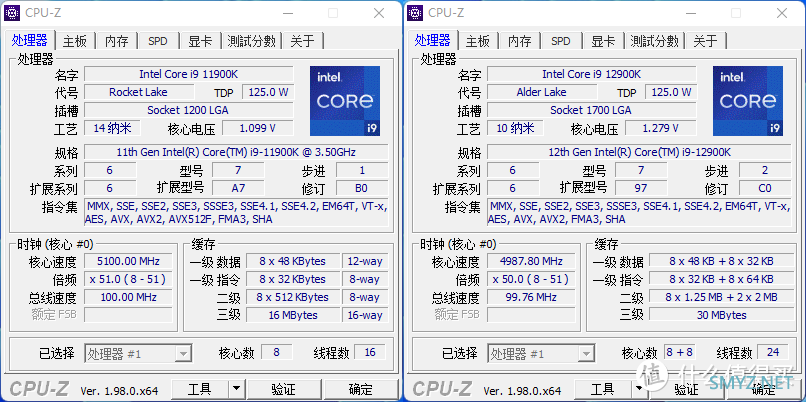Click 确定 button in left window
The height and width of the screenshot is (402, 806).
tap(361, 389)
